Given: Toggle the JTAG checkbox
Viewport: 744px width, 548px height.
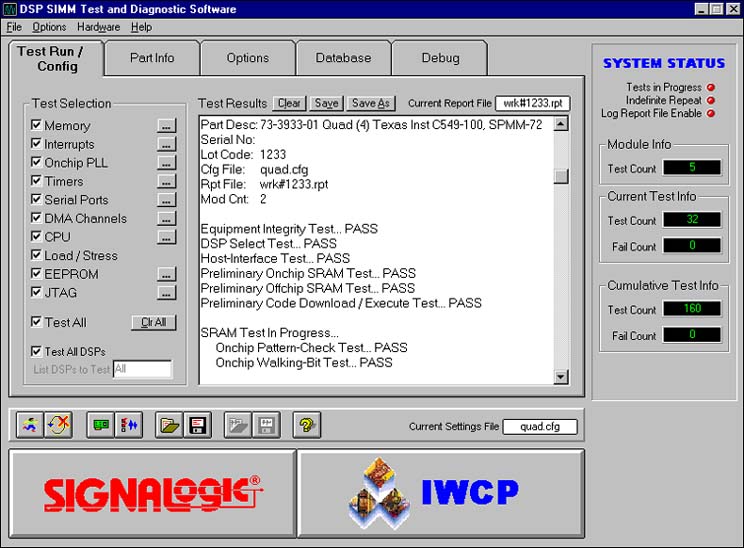Looking at the screenshot, I should tap(36, 292).
